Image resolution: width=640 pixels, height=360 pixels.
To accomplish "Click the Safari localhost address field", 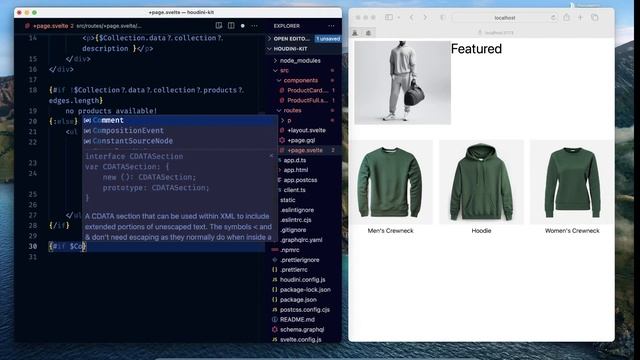I will pos(505,18).
